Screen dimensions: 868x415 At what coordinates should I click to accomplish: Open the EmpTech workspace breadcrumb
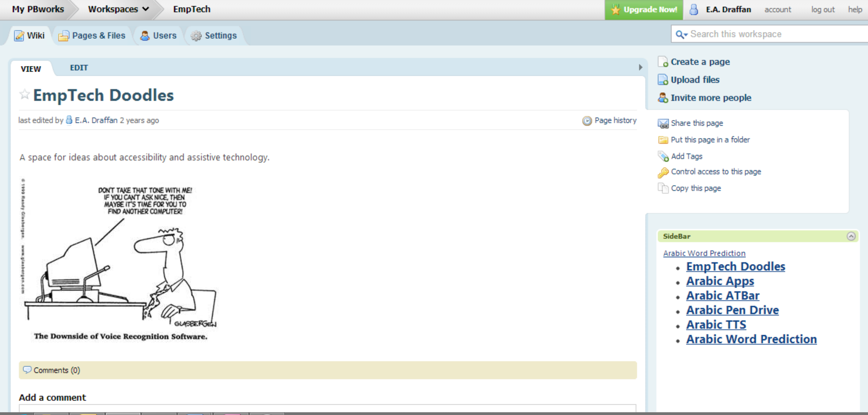tap(192, 9)
